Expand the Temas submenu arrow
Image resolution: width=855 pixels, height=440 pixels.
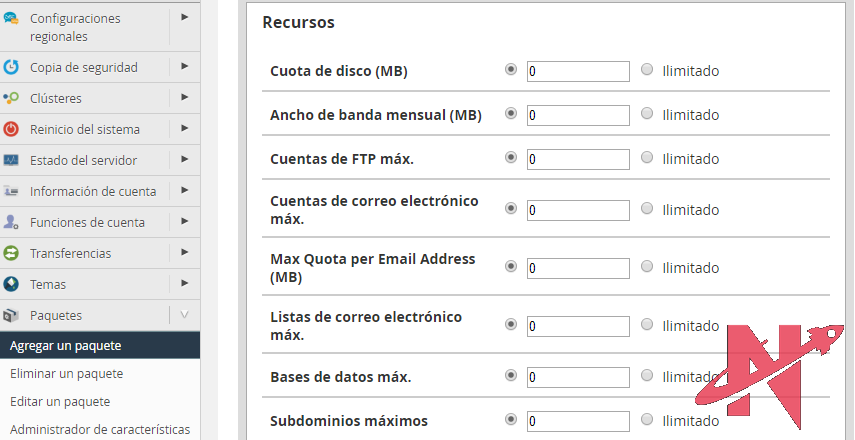click(185, 284)
